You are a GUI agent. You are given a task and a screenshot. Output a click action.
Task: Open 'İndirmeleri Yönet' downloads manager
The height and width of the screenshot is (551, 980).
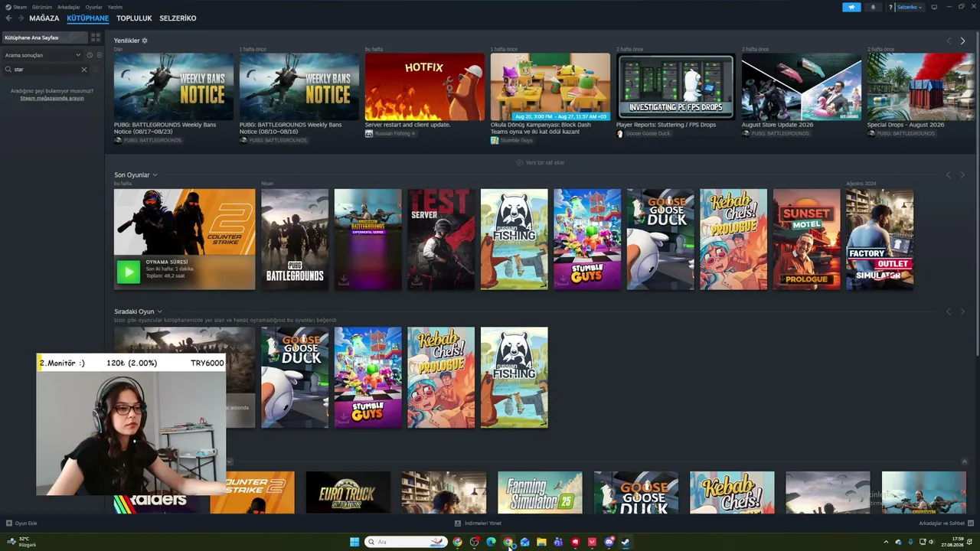coord(478,523)
